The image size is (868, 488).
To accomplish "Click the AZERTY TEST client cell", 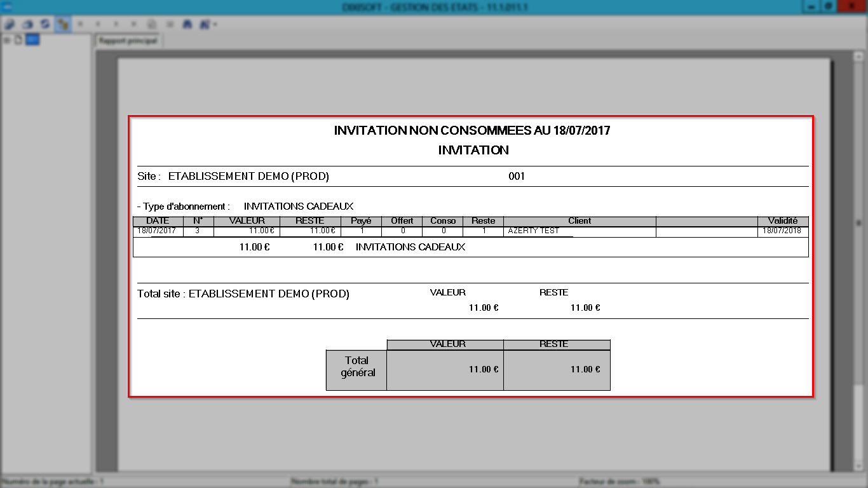I will [580, 231].
